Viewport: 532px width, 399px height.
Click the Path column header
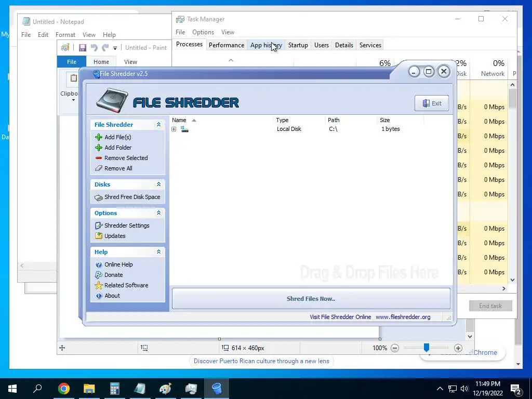351,120
